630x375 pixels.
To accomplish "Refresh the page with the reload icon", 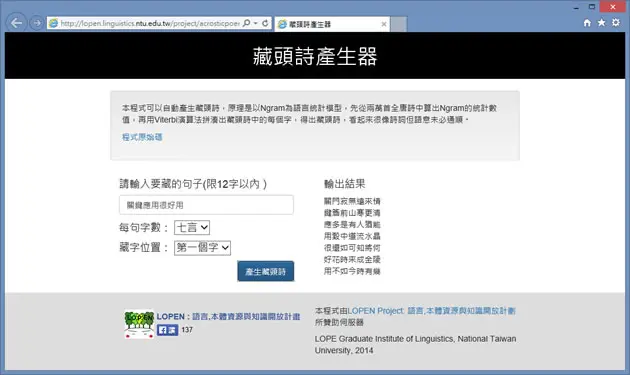I will pos(265,23).
